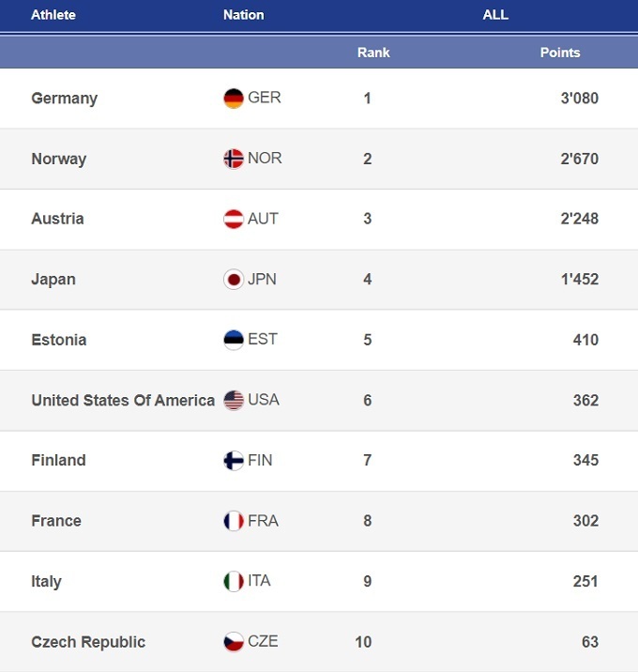Open the Germany team name link

[x=65, y=99]
